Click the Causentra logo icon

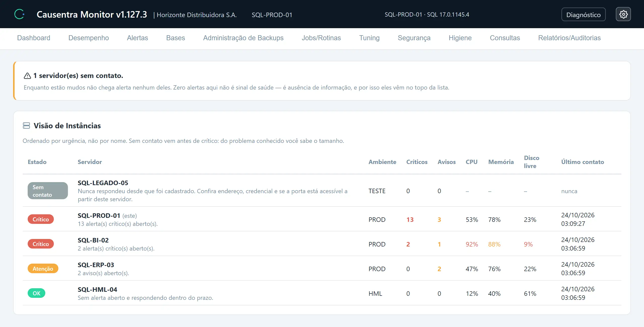[19, 14]
